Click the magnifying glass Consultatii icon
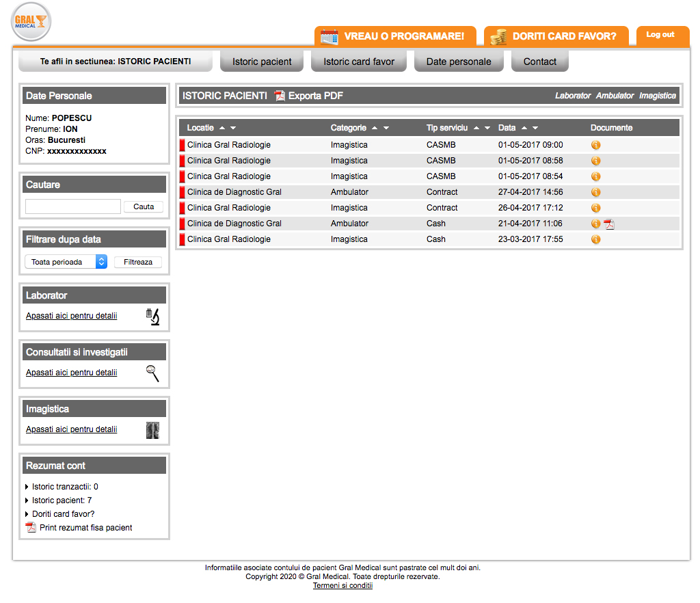700x603 pixels. (x=152, y=373)
